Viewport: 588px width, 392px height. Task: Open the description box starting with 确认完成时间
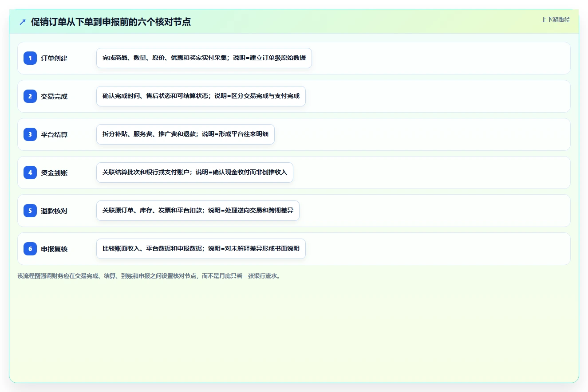pyautogui.click(x=201, y=96)
